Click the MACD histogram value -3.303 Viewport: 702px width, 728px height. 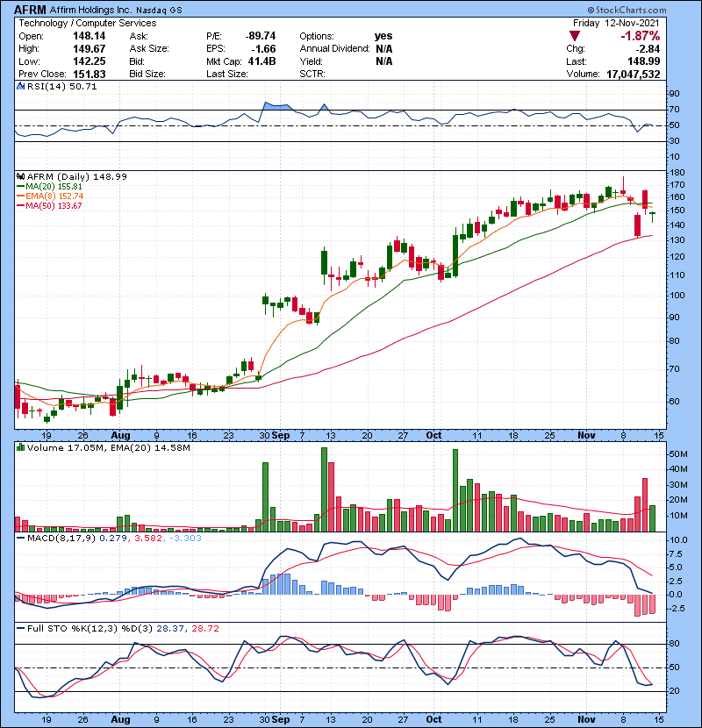pyautogui.click(x=185, y=539)
